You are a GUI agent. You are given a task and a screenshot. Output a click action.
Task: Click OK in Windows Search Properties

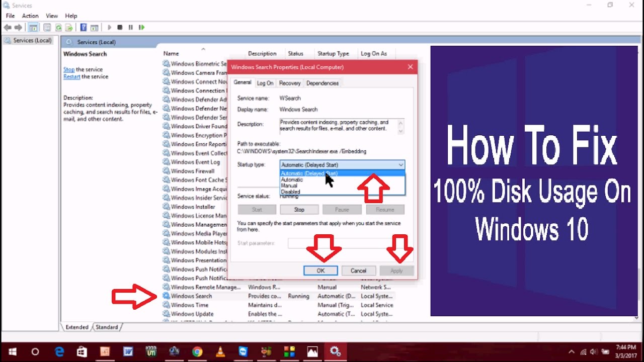[320, 270]
